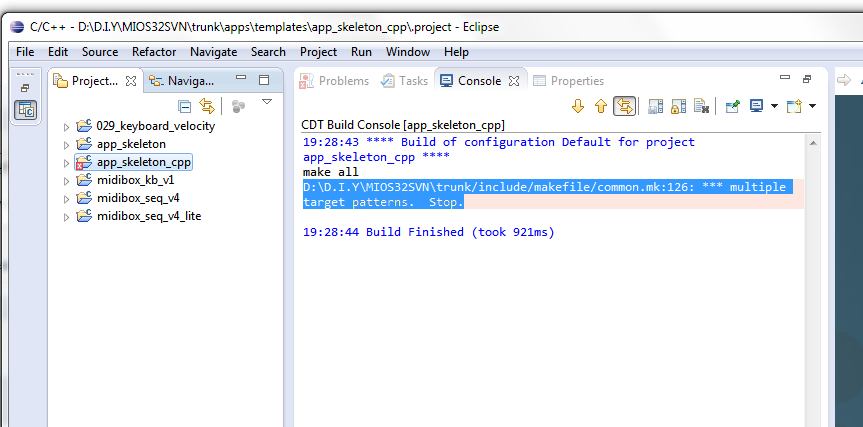Open Project Explorer View Menu triangle

[267, 102]
